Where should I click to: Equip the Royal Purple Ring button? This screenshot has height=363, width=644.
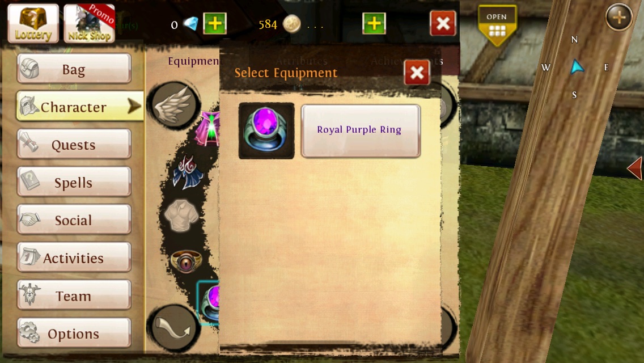(x=361, y=130)
